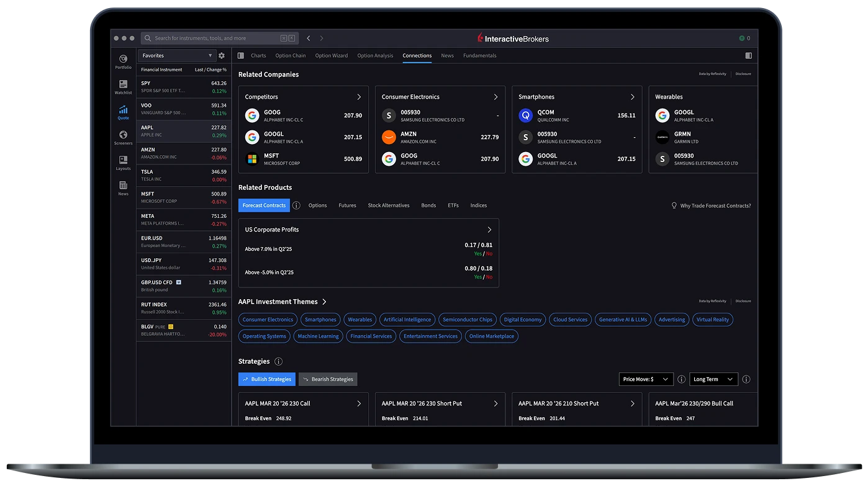Select the EUR.USD row in the watchlist
Image resolution: width=868 pixels, height=486 pixels.
point(184,242)
